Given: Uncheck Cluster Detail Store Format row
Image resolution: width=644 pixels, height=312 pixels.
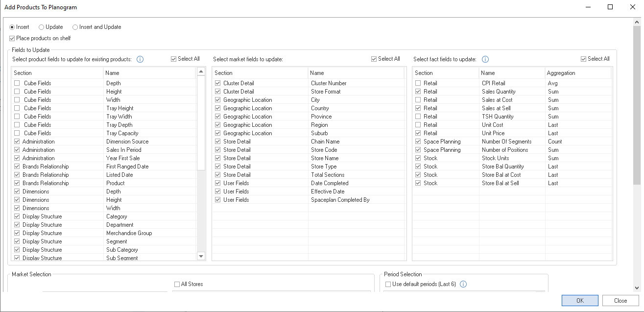Looking at the screenshot, I should [x=217, y=92].
